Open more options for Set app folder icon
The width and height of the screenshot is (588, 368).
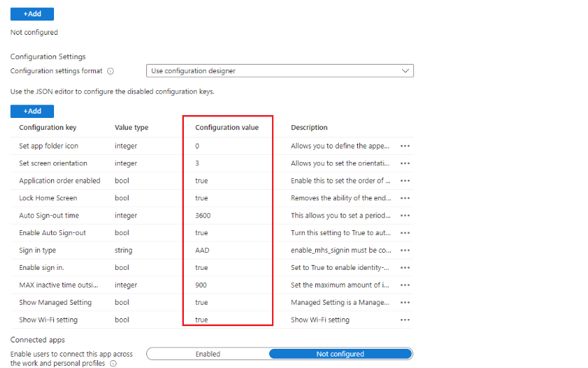[405, 146]
